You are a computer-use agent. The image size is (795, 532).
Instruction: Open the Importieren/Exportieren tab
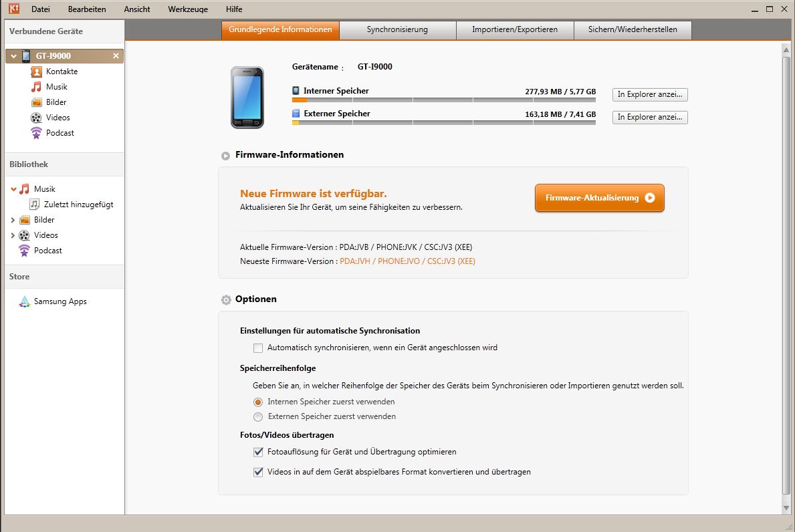pos(515,30)
